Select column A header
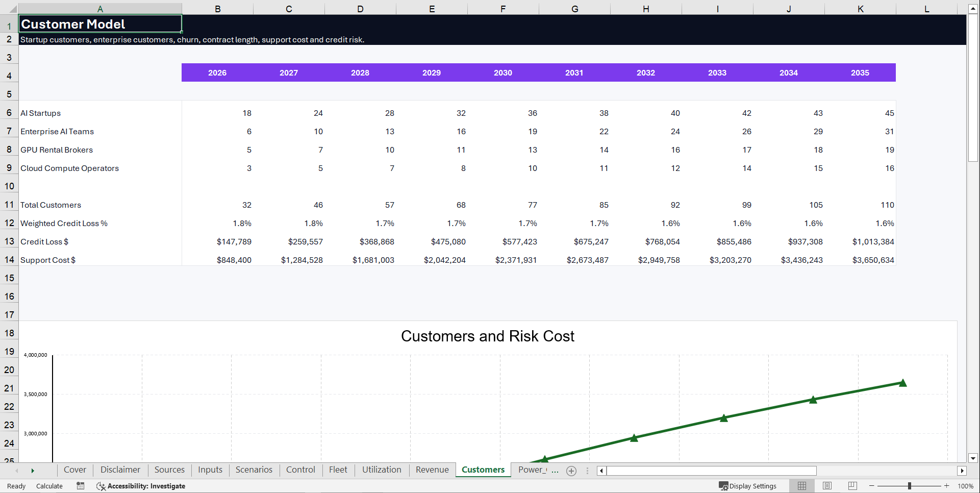This screenshot has width=980, height=493. [100, 9]
